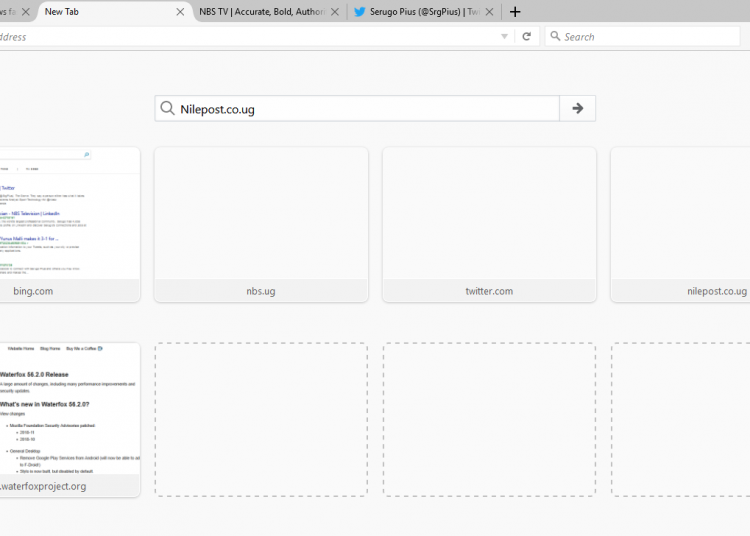Expand the address bar history dropdown
The width and height of the screenshot is (750, 536).
[504, 36]
